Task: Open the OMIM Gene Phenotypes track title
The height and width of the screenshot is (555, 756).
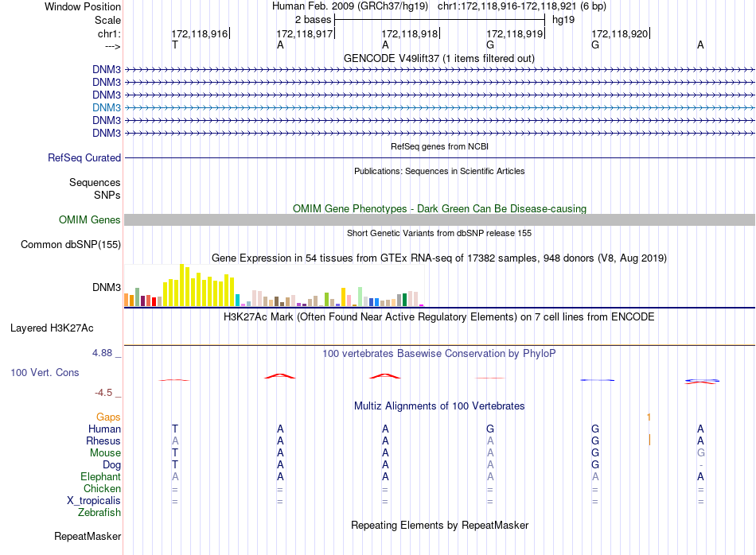Action: [x=440, y=208]
